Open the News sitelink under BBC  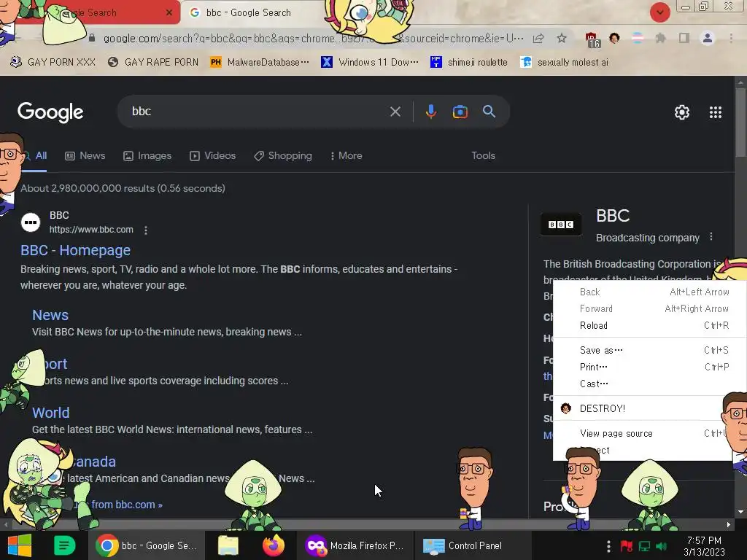point(50,315)
